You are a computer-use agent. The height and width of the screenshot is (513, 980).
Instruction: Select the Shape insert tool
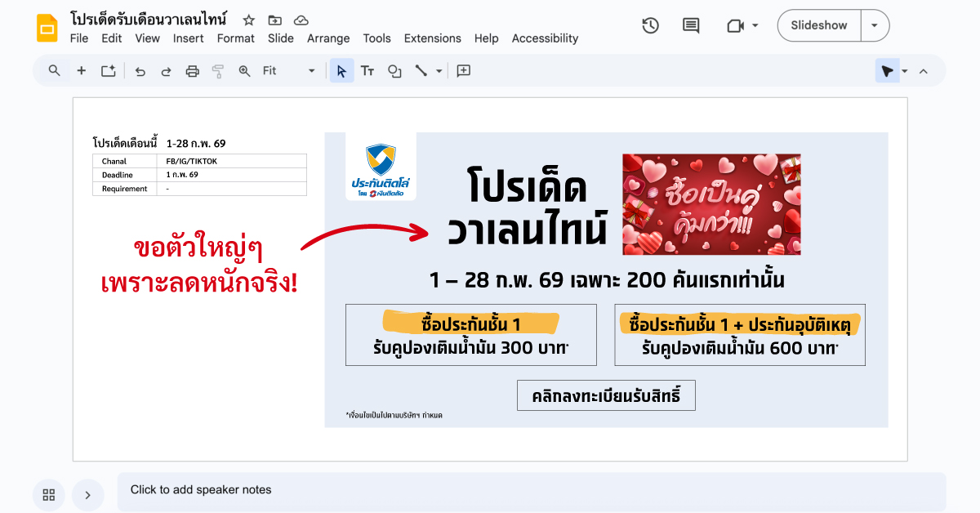click(394, 71)
